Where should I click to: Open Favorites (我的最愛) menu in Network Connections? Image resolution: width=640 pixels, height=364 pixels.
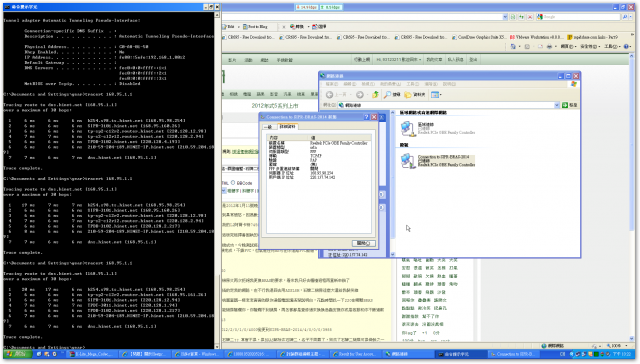390,84
